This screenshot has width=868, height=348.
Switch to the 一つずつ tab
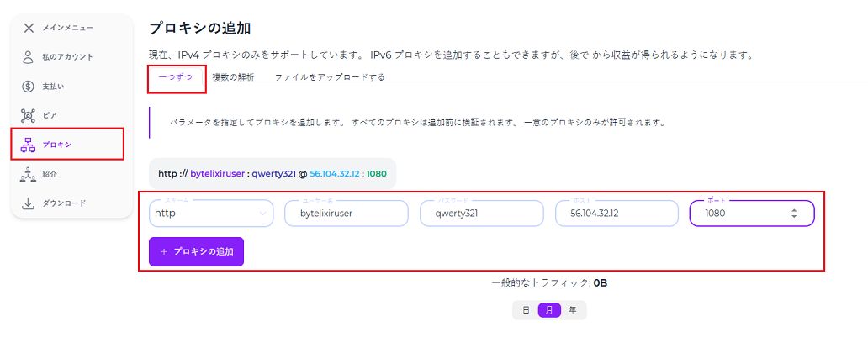176,77
